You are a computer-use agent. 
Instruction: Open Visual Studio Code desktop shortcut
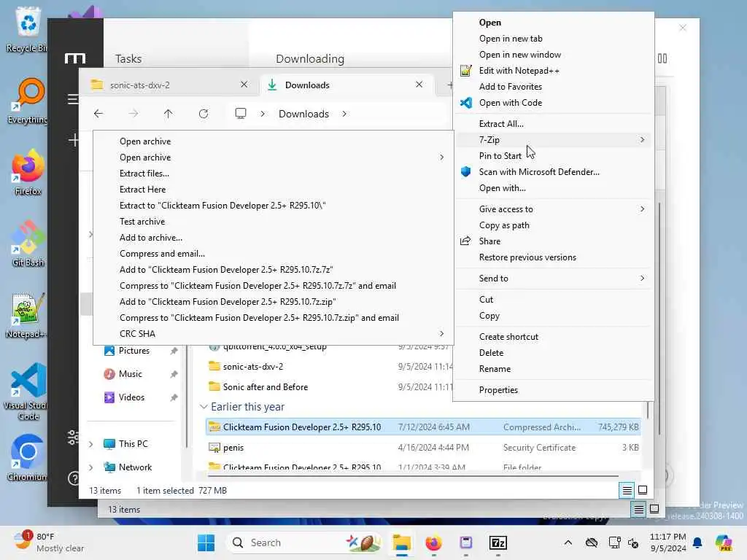(x=27, y=392)
